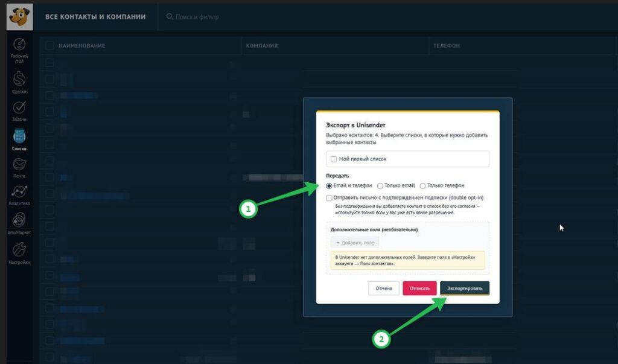The image size is (618, 364).
Task: Click the red Отписать button
Action: (x=419, y=289)
